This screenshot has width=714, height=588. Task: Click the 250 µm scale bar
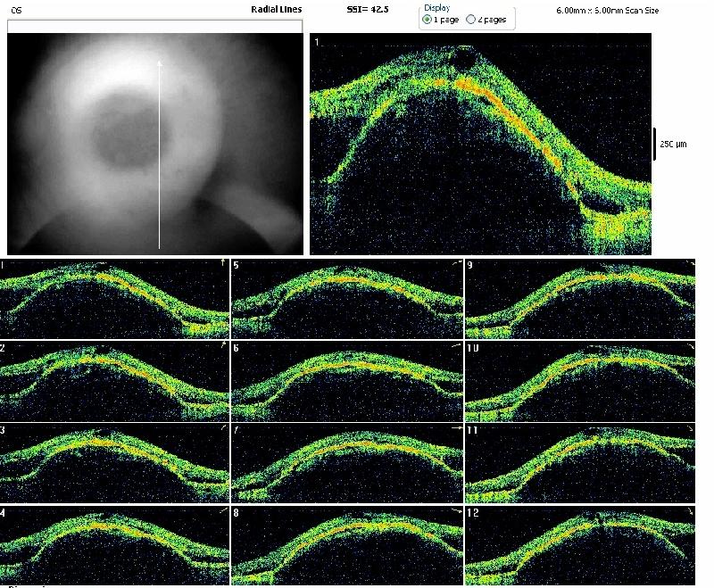[x=655, y=144]
